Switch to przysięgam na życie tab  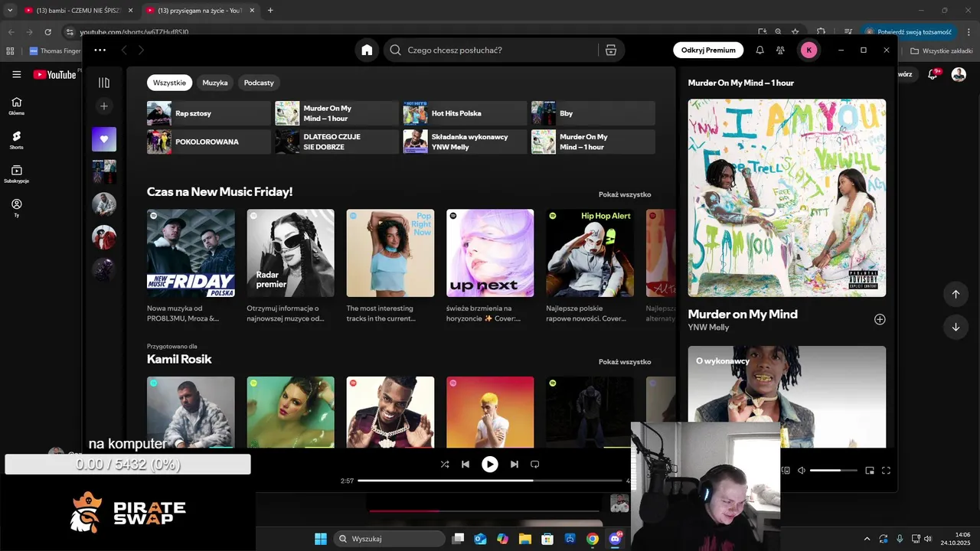tap(199, 11)
